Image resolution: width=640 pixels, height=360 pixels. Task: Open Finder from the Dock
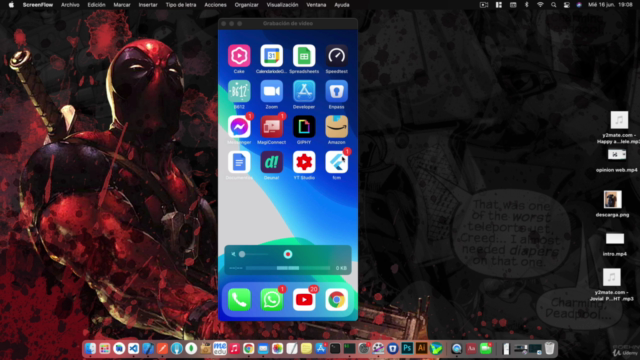(90, 349)
